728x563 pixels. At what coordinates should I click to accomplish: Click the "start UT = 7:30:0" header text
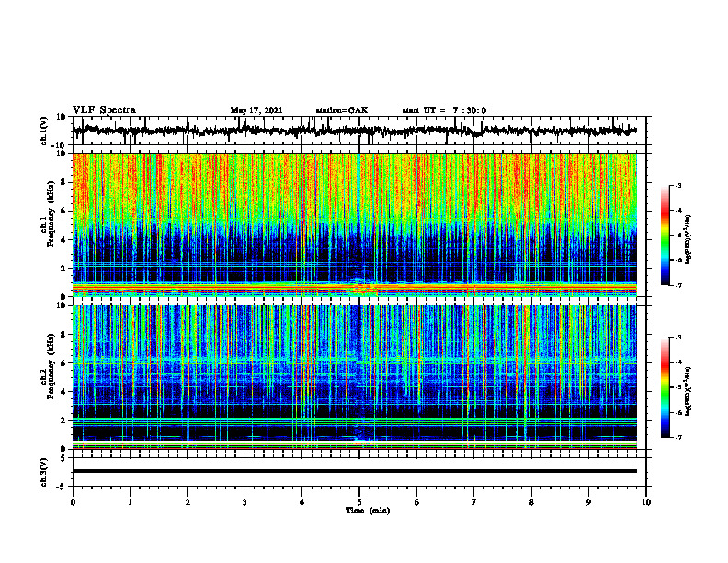tap(444, 110)
